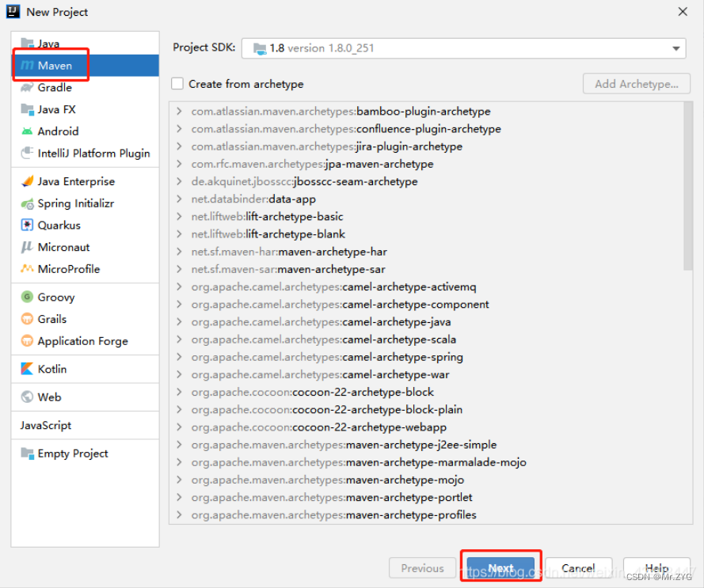Select the Micronaut mu icon
Screen dimensions: 704x588
pos(28,248)
